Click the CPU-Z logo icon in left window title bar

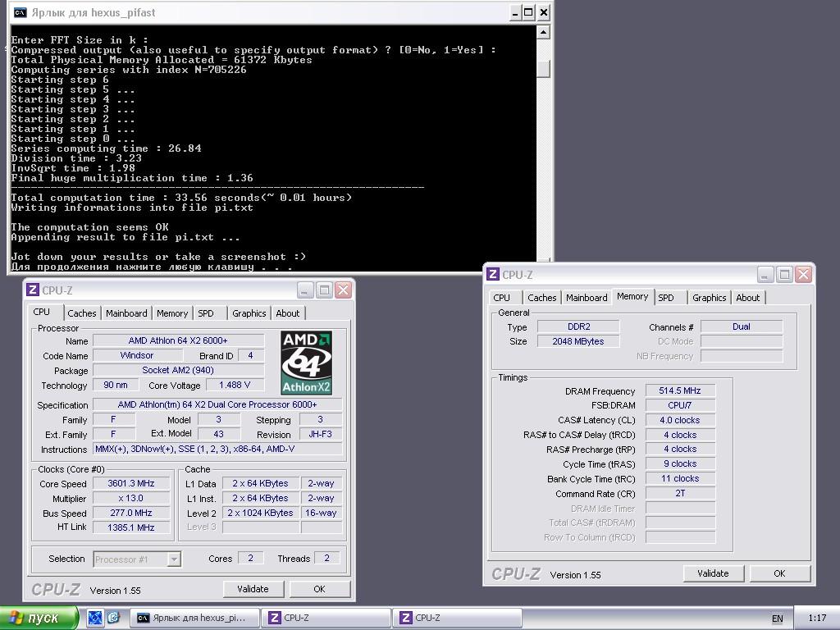click(33, 290)
